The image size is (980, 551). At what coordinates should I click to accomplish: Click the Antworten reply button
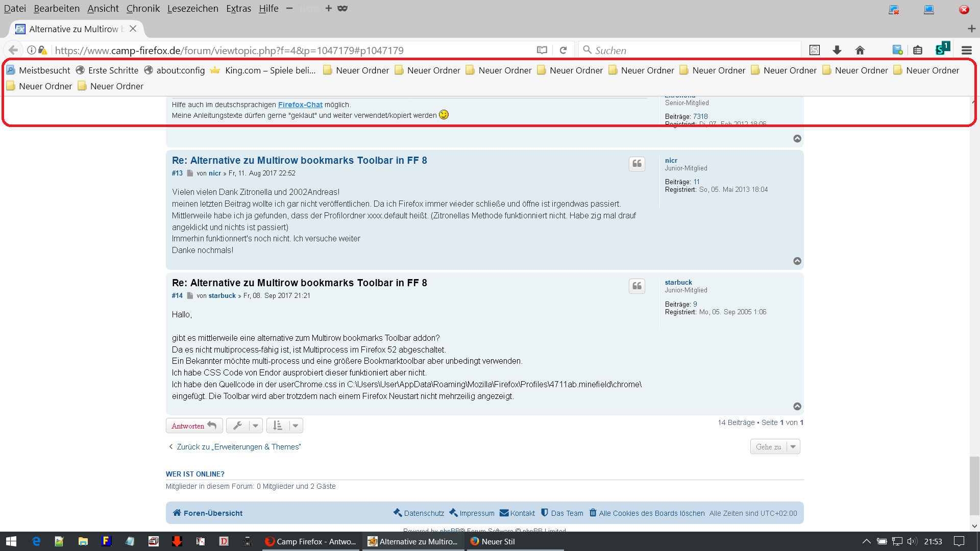coord(194,425)
